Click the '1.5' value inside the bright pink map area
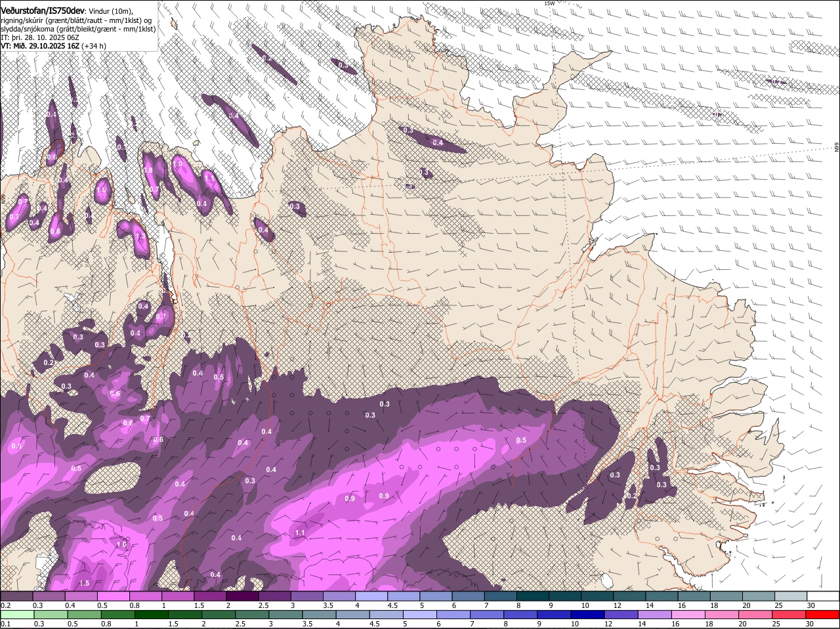This screenshot has width=840, height=629. (84, 583)
